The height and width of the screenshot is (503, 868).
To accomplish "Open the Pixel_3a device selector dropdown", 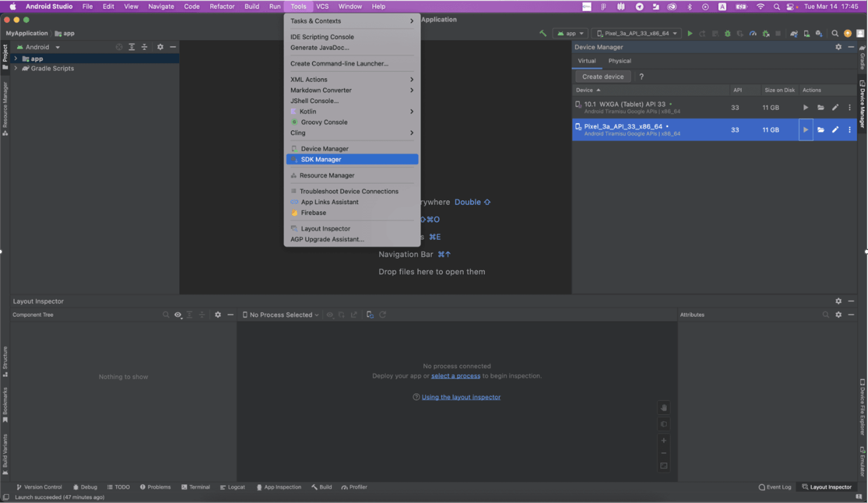I will [636, 34].
